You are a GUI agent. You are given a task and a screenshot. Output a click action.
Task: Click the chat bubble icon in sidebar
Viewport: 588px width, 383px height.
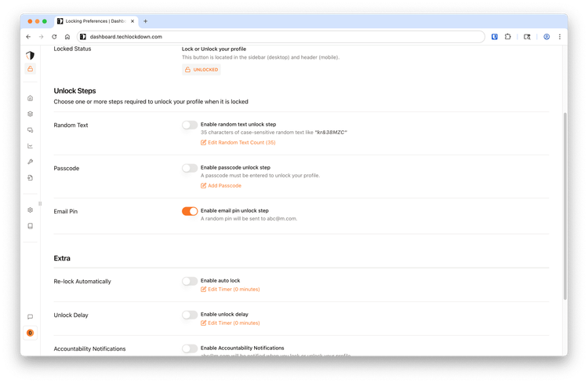30,317
